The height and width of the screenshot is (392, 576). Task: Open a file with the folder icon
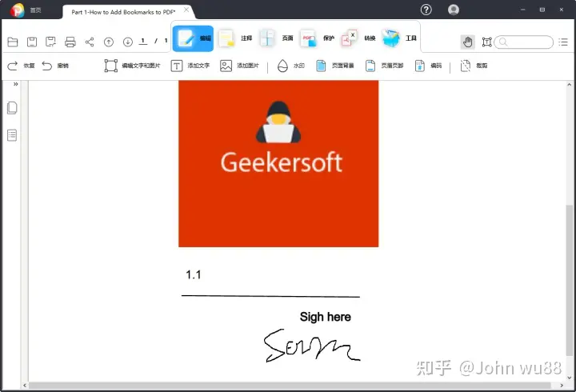click(13, 42)
